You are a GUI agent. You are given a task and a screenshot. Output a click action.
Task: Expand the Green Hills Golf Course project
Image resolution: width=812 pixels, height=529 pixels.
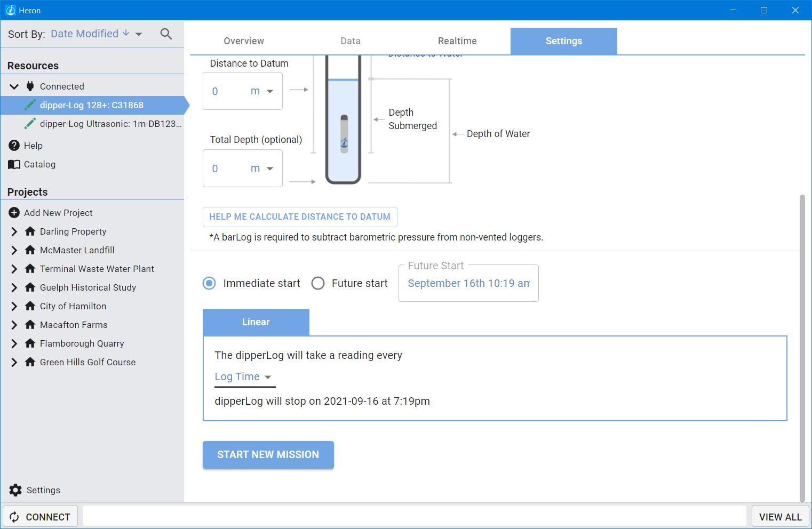(14, 362)
